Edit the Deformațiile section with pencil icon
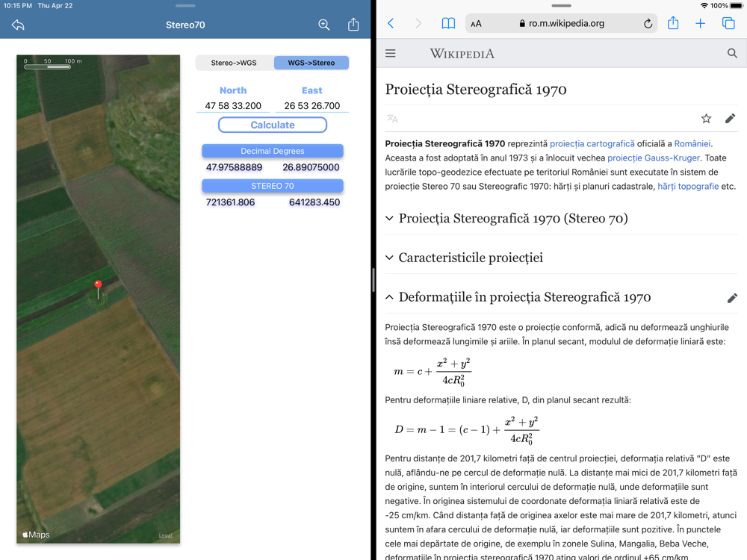Viewport: 747px width, 560px height. (732, 298)
